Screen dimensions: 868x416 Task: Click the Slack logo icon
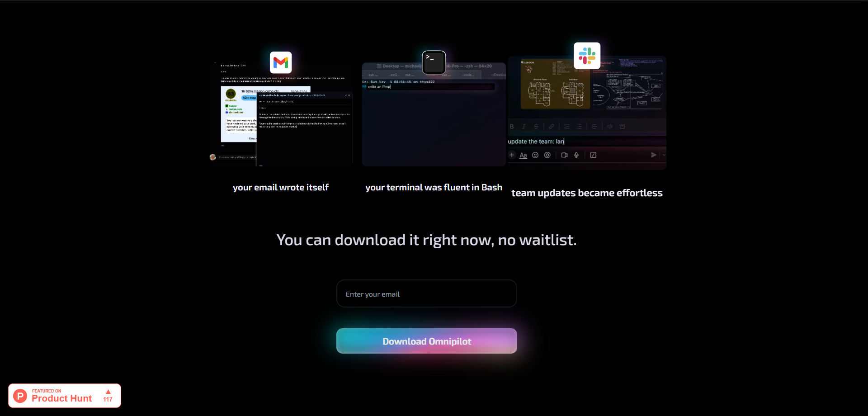[587, 56]
